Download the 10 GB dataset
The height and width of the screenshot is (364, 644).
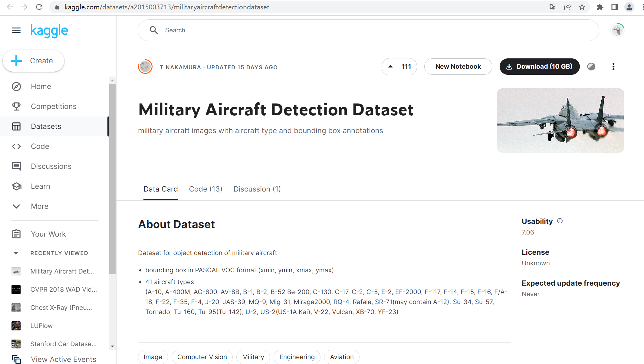tap(539, 67)
